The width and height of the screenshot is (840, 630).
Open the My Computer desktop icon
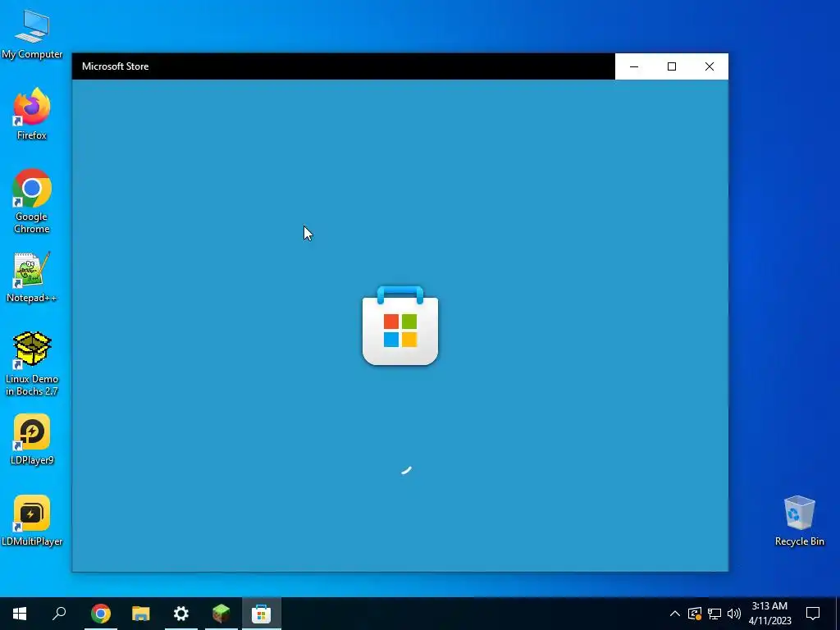(32, 33)
